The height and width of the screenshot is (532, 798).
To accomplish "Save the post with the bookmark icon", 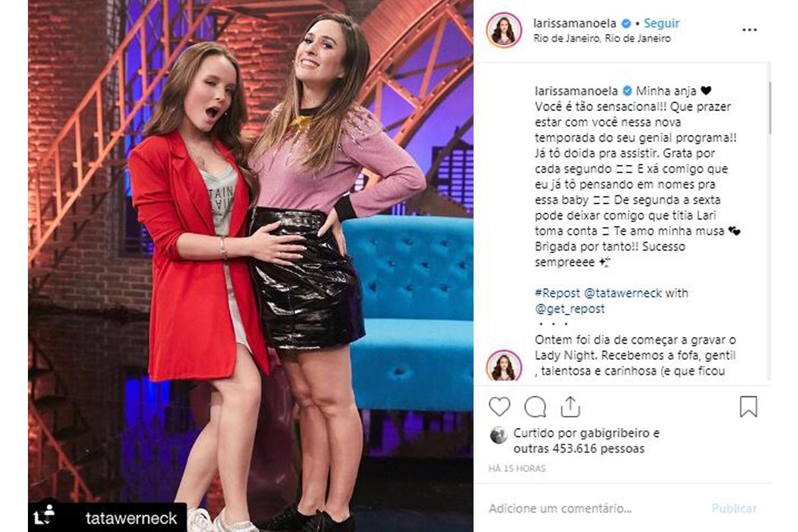I will (x=748, y=406).
